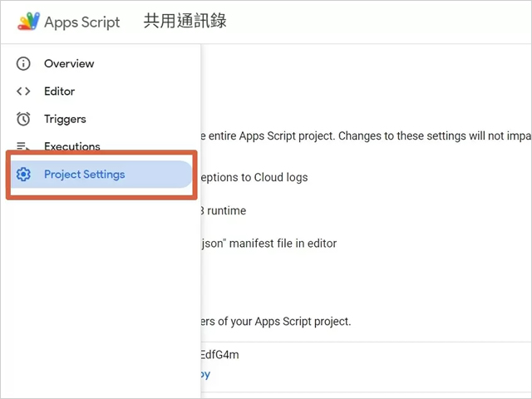Switch to the Editor section label
Screen dimensions: 532x399
[59, 91]
